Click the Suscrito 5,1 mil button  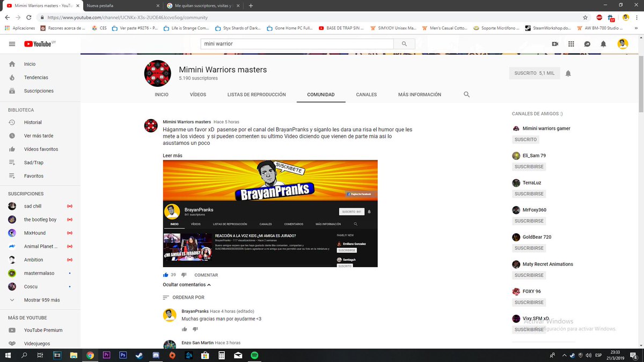tap(534, 73)
